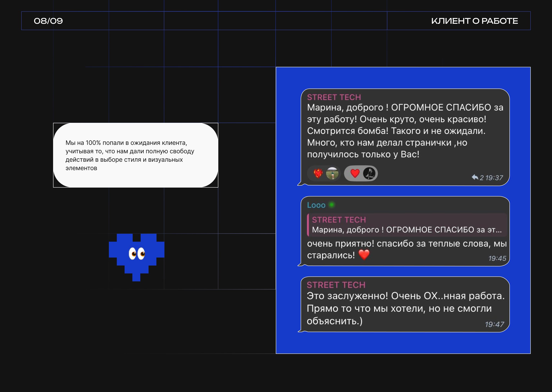Image resolution: width=552 pixels, height=392 pixels.
Task: Click the burning heart reaction emoji
Action: pos(318,173)
